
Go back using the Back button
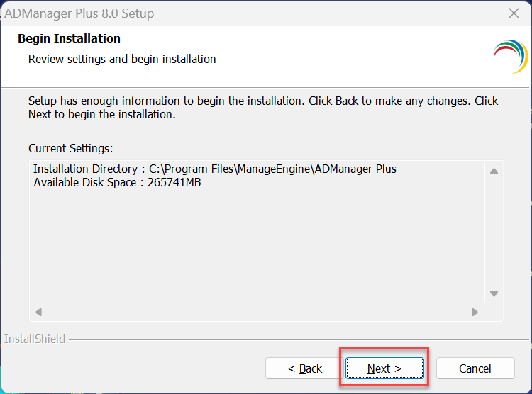point(305,368)
